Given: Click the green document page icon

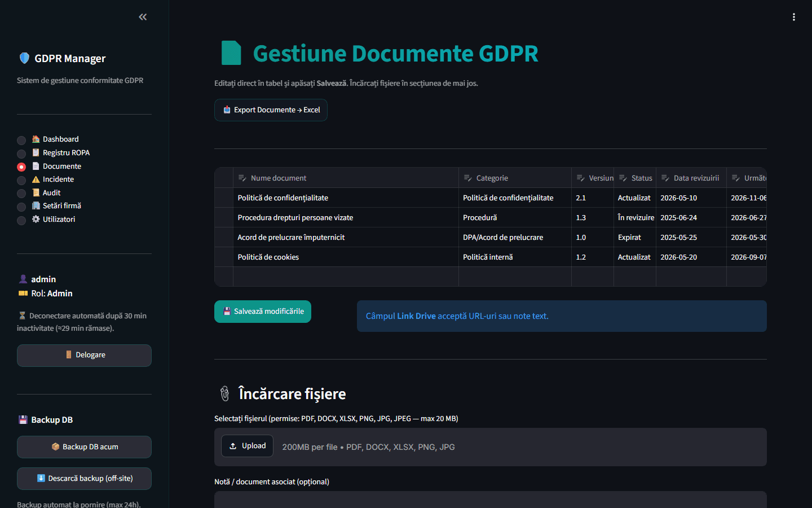Looking at the screenshot, I should point(231,53).
